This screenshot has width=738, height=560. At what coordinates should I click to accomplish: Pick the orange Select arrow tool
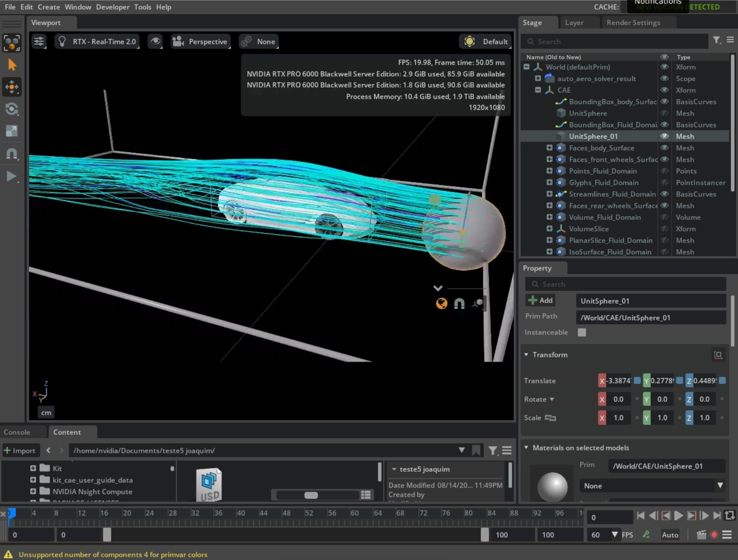[x=12, y=65]
